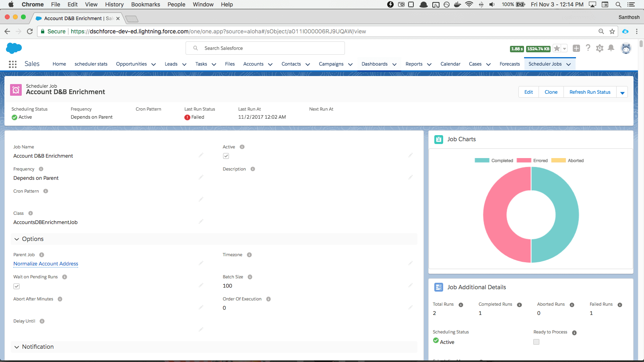
Task: Click the Setup gear icon
Action: click(599, 48)
